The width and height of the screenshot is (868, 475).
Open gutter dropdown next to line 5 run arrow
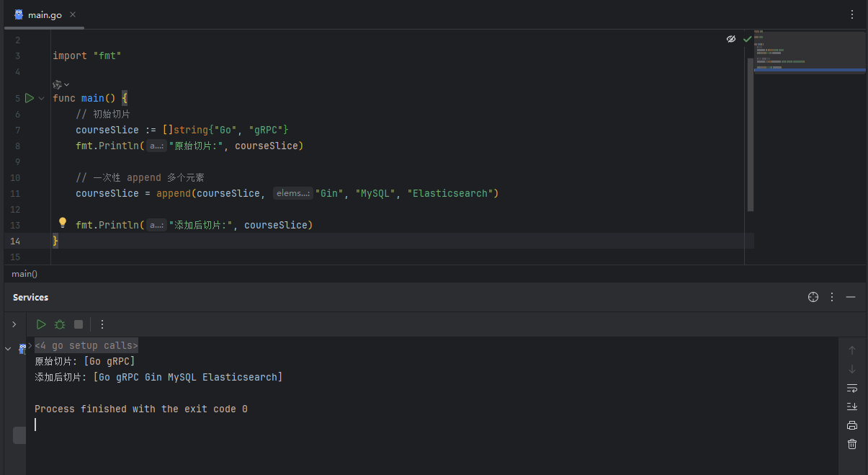[x=41, y=98]
